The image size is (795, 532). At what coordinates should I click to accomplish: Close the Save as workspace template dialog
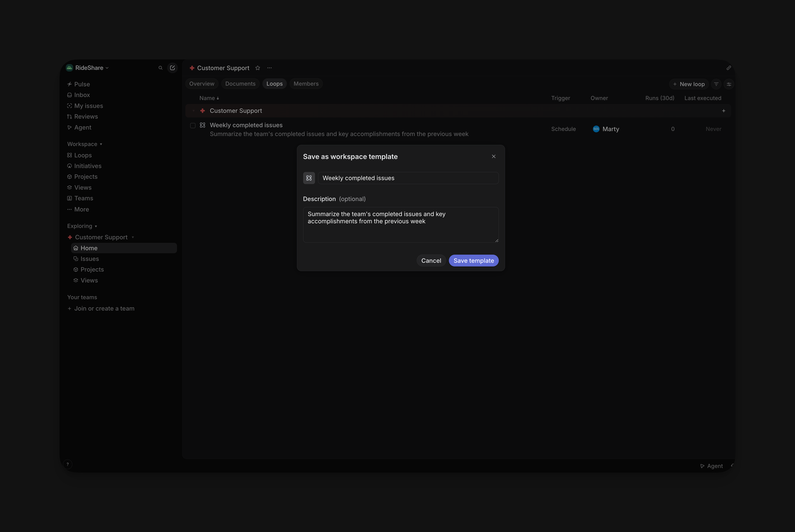coord(494,156)
